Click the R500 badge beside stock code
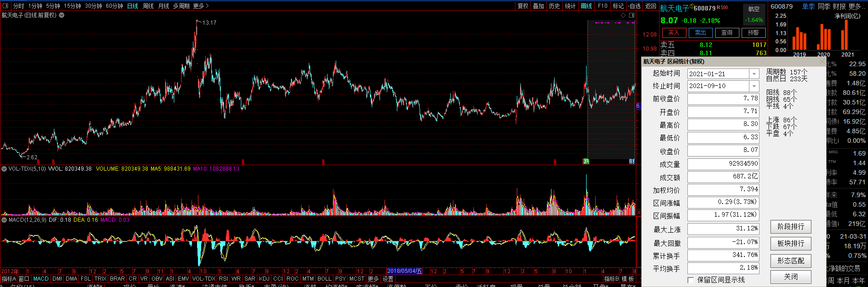 (722, 8)
